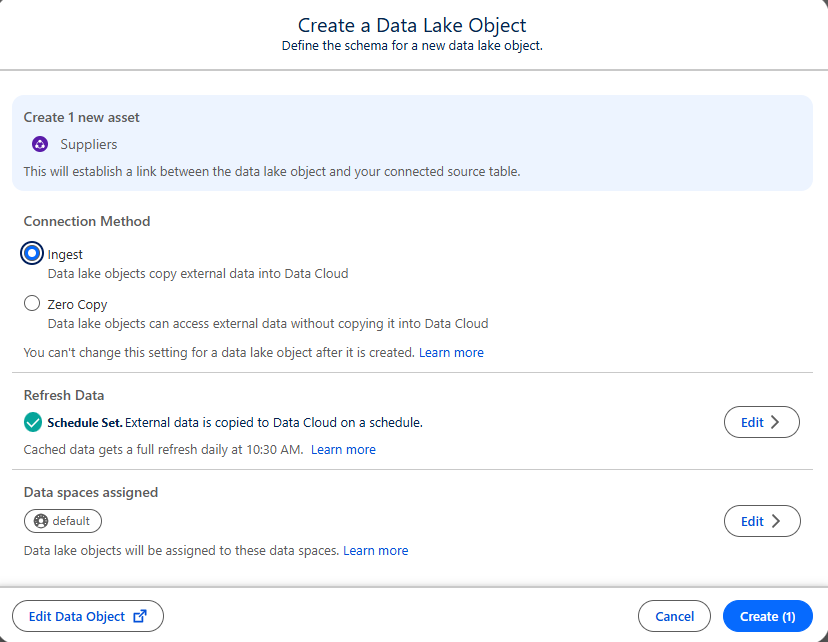Click the Suppliers asset name
This screenshot has height=642, width=828.
[x=89, y=144]
